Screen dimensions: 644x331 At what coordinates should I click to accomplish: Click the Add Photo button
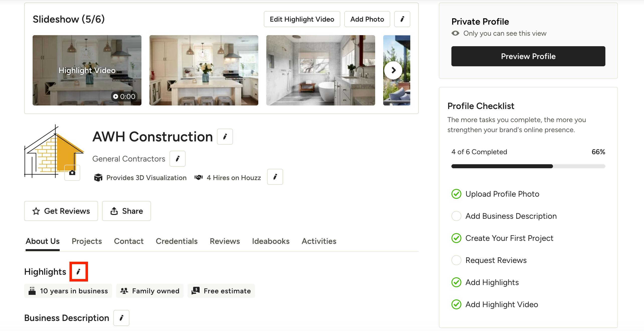pyautogui.click(x=367, y=19)
